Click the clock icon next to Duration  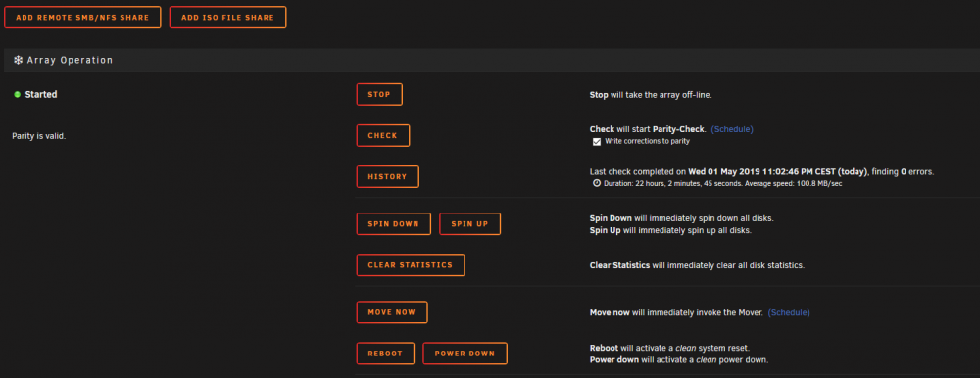pos(596,184)
